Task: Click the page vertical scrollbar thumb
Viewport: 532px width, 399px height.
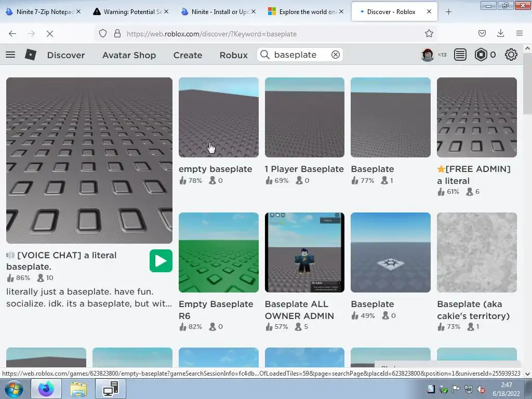Action: (527, 84)
